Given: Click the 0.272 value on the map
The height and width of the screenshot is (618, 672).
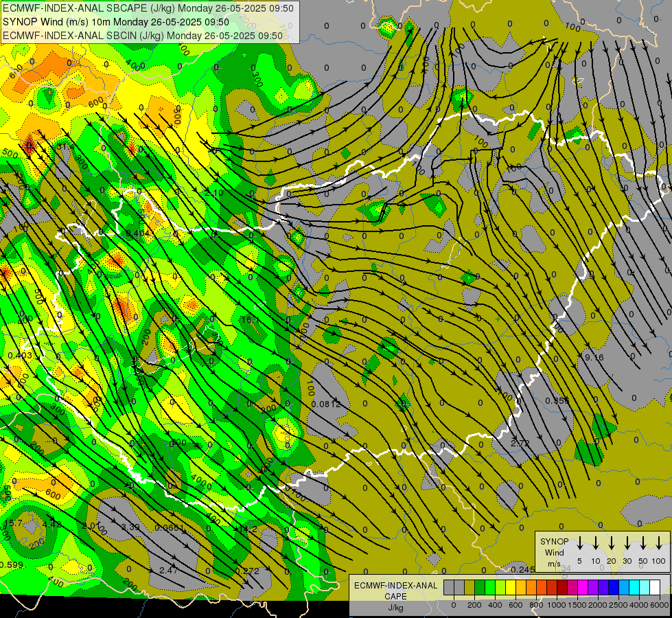Looking at the screenshot, I should [247, 571].
